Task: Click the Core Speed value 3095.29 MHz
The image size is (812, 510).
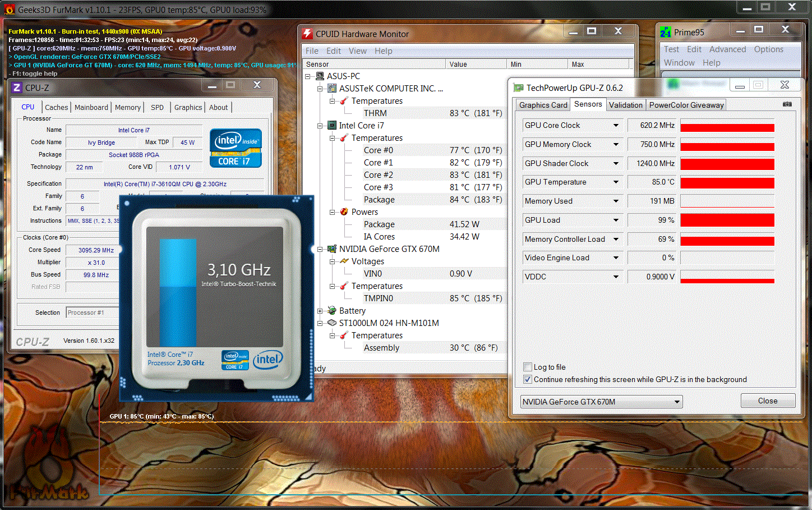Action: tap(93, 250)
